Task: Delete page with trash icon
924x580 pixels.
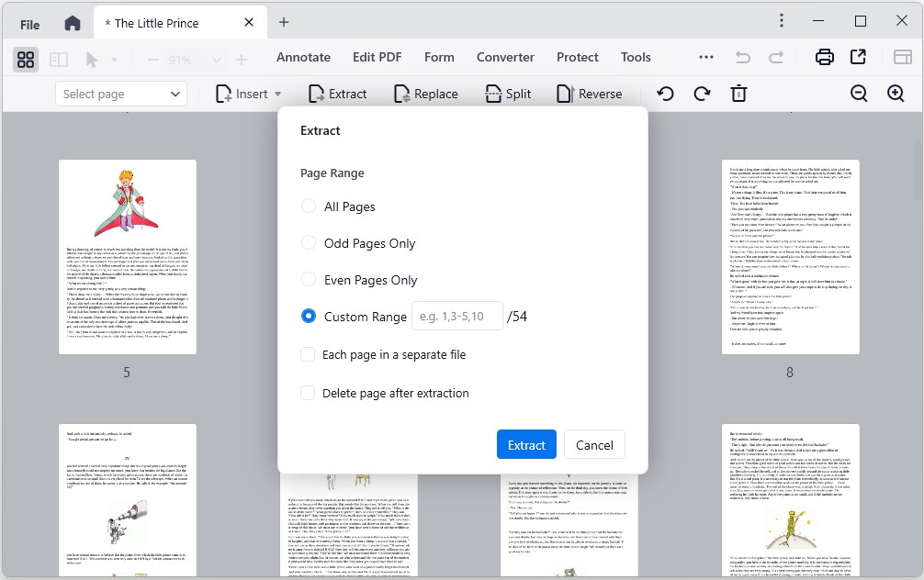Action: pos(738,94)
